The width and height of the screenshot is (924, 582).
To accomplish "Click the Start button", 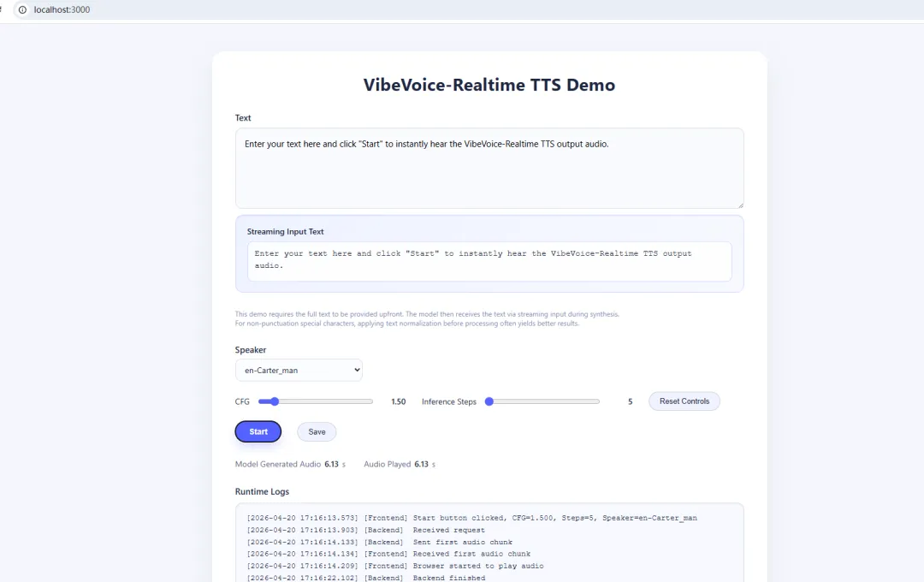I will tap(258, 431).
